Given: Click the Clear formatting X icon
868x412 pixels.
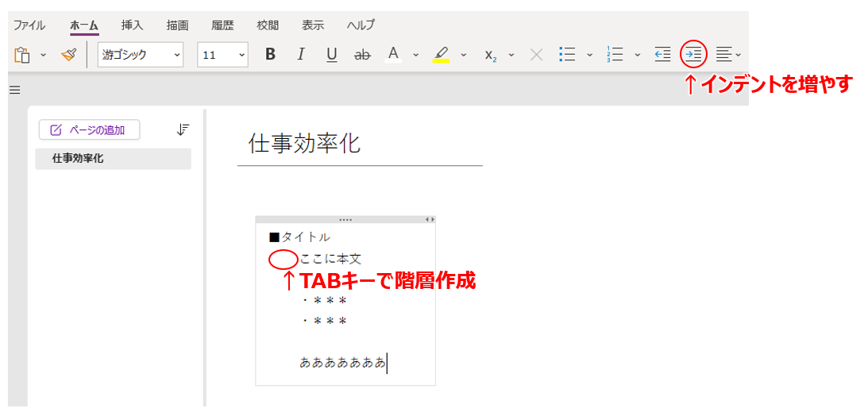Looking at the screenshot, I should 536,54.
